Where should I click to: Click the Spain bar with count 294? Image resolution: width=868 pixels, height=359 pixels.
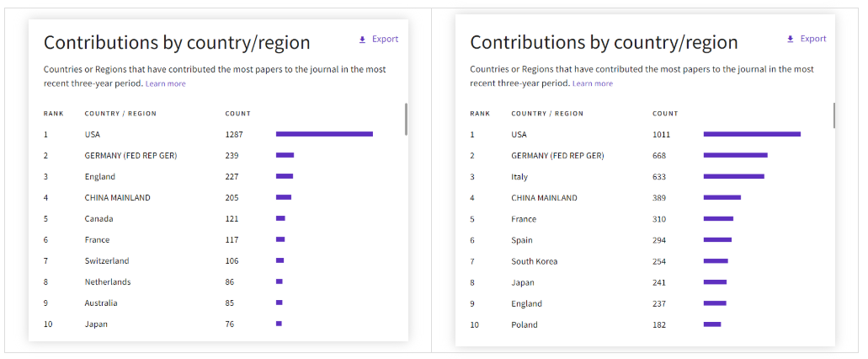(x=717, y=240)
